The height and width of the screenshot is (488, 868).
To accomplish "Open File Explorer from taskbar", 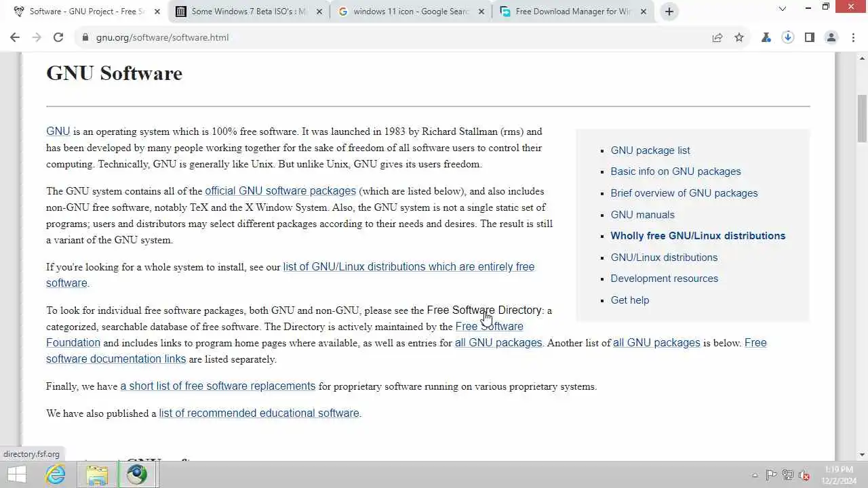I will point(97,474).
